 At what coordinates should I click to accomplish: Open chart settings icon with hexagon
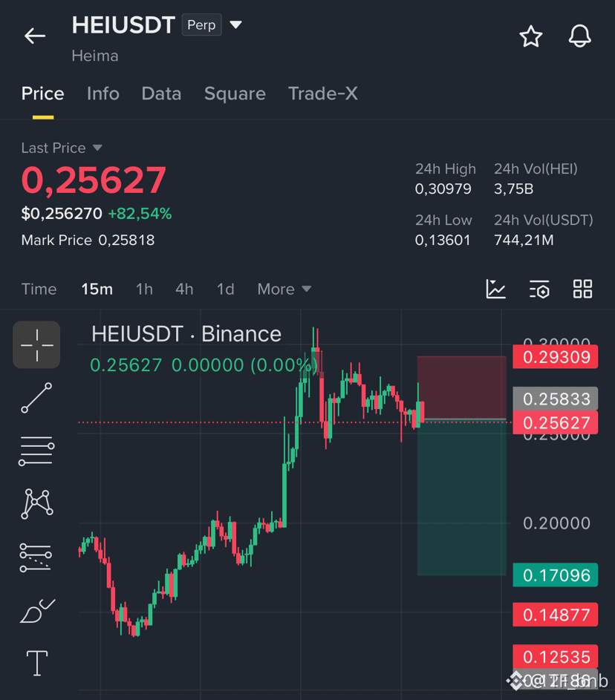(x=539, y=290)
